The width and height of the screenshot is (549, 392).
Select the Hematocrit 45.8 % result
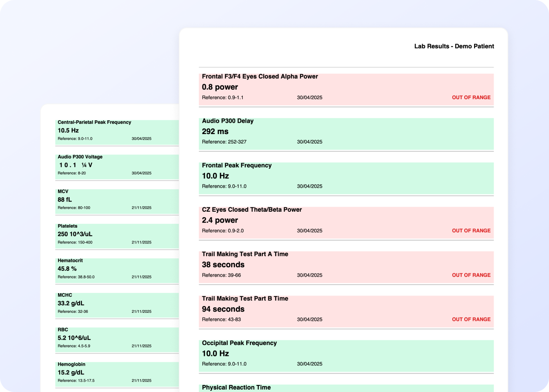coord(117,271)
